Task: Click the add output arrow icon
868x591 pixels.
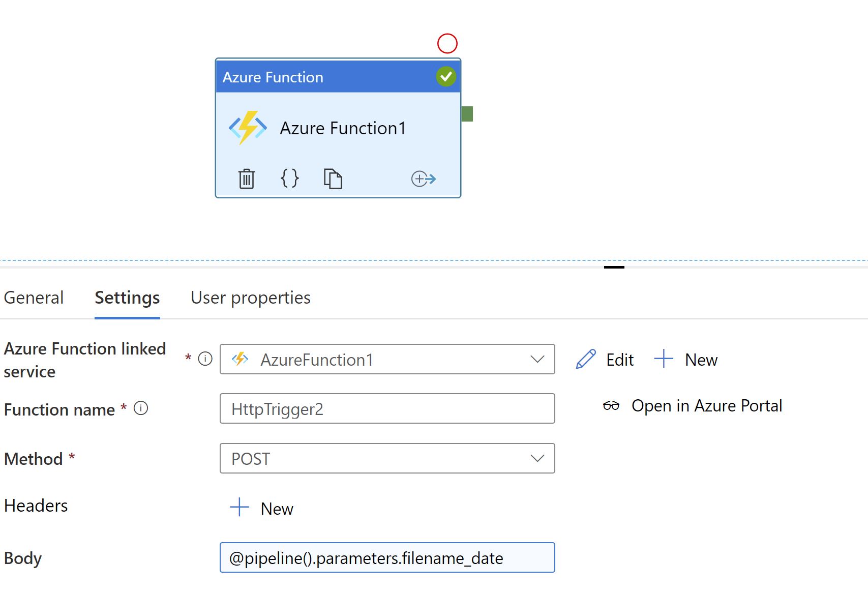Action: (x=424, y=179)
